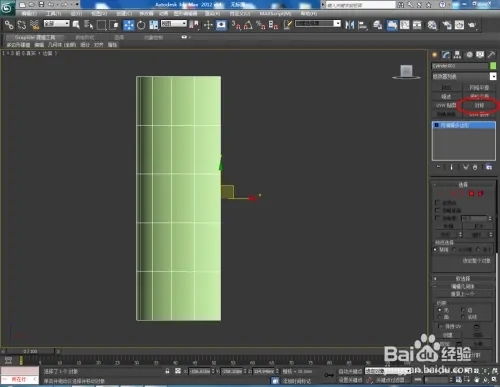
Task: Click the ViewCube in the viewport
Action: point(406,72)
